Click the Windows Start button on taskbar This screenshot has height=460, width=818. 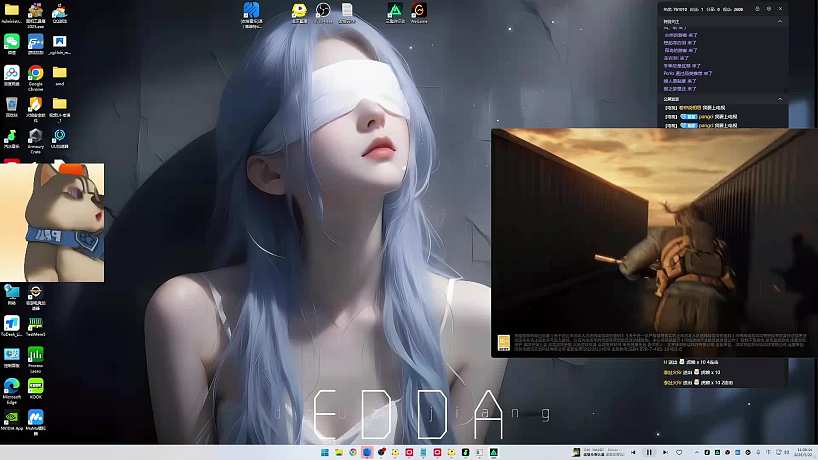coord(324,452)
